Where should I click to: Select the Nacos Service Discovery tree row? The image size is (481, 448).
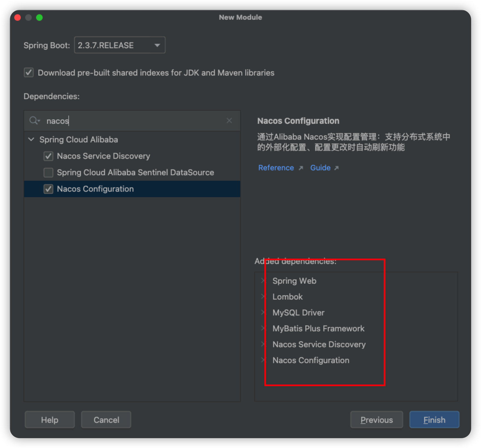[x=132, y=156]
